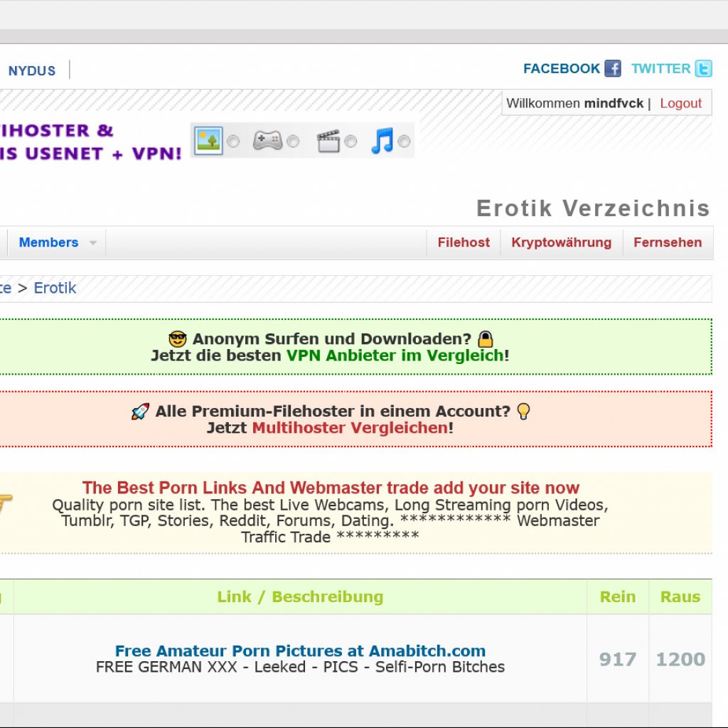Click the blue music note icon
Image resolution: width=728 pixels, height=728 pixels.
(382, 141)
